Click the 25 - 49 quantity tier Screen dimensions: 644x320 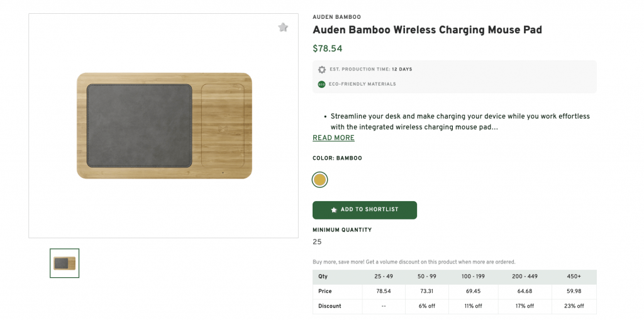384,277
